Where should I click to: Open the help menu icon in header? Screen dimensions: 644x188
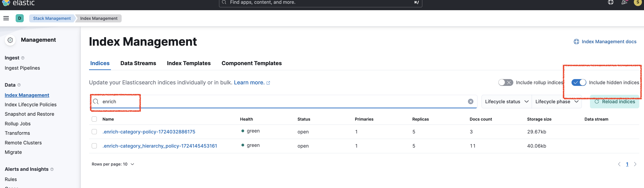[x=611, y=2]
